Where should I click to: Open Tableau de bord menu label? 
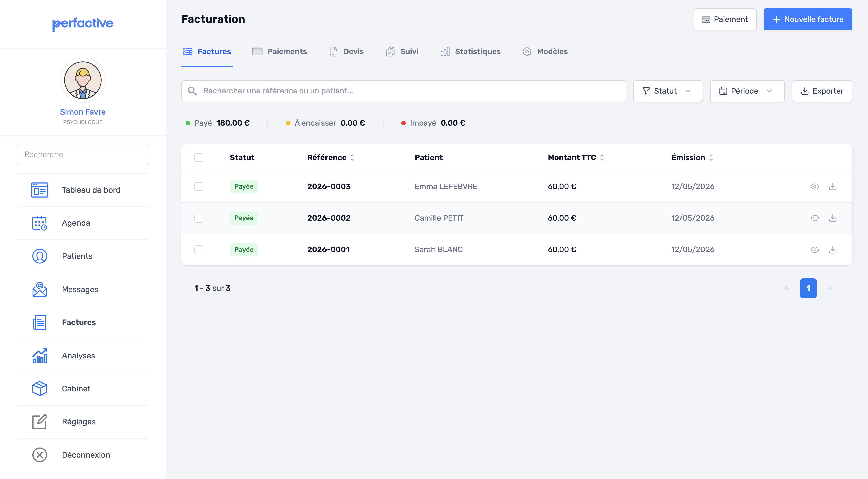click(91, 190)
